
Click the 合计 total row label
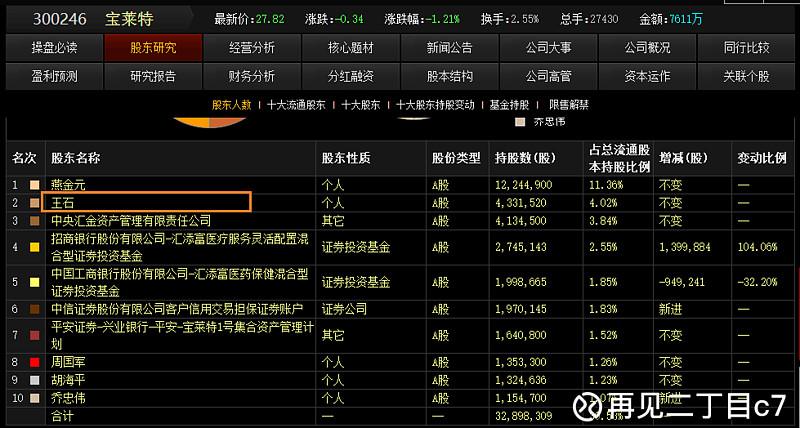pos(62,416)
